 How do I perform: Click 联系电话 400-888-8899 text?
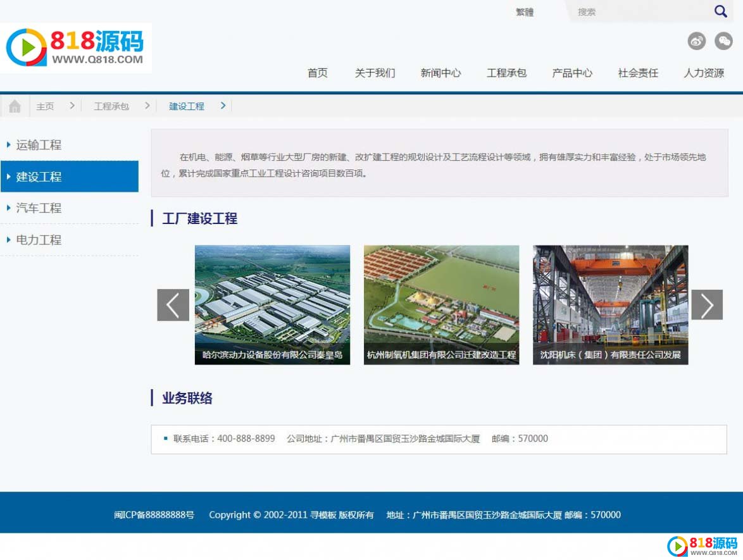224,439
